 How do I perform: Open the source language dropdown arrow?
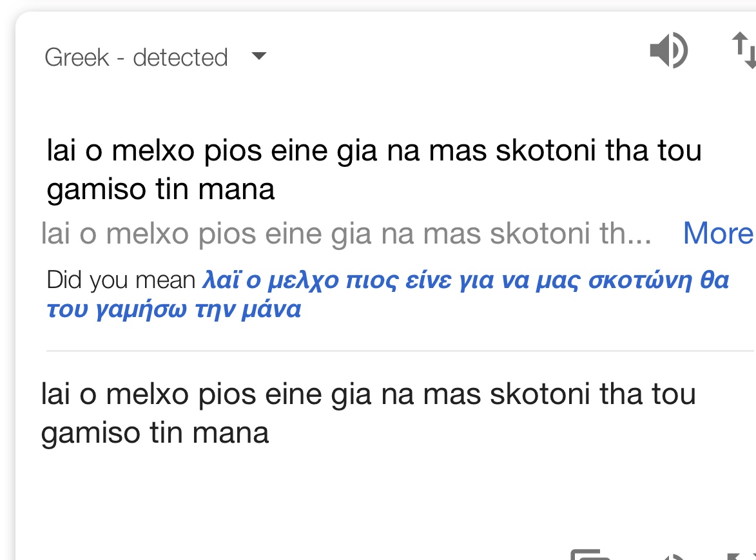pos(259,56)
